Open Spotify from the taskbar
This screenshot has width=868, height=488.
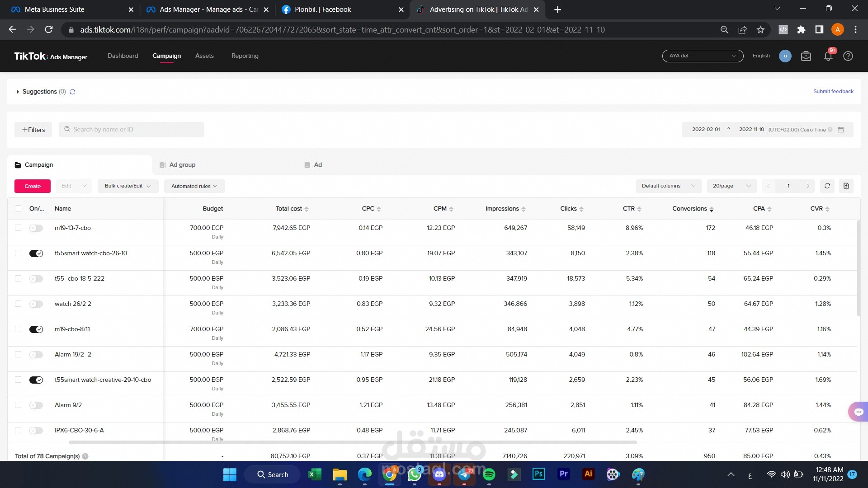tap(489, 474)
